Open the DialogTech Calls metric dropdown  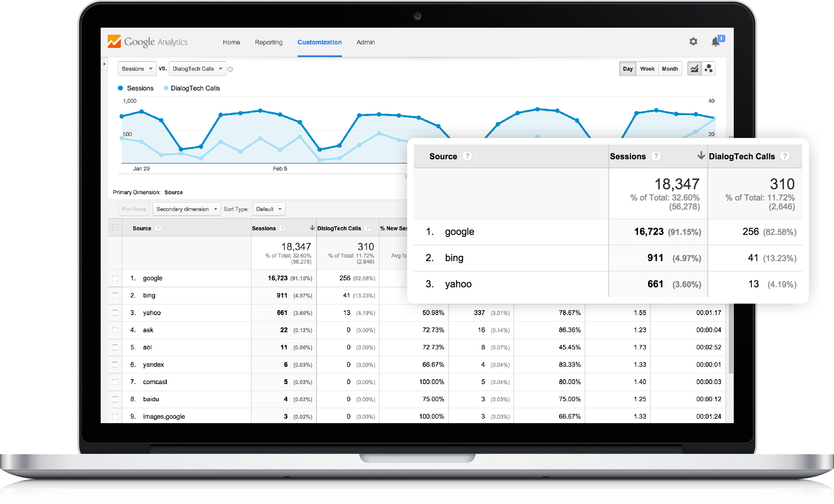[x=197, y=69]
